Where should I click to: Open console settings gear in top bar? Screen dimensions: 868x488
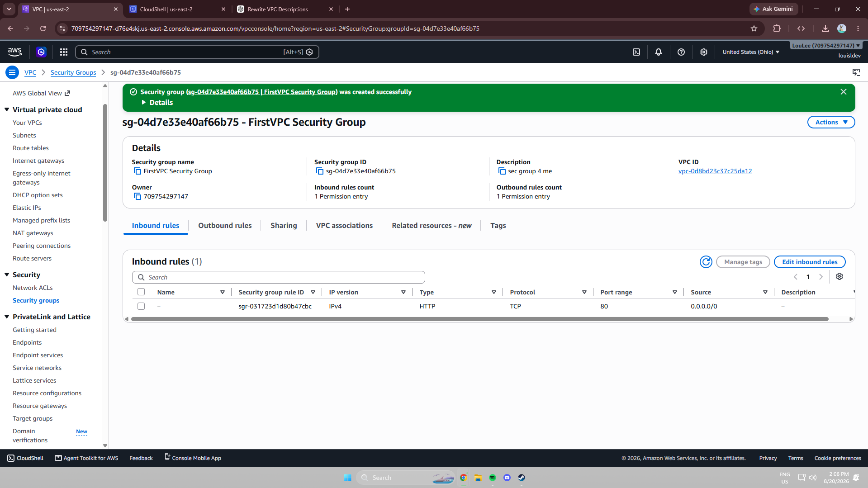(704, 52)
